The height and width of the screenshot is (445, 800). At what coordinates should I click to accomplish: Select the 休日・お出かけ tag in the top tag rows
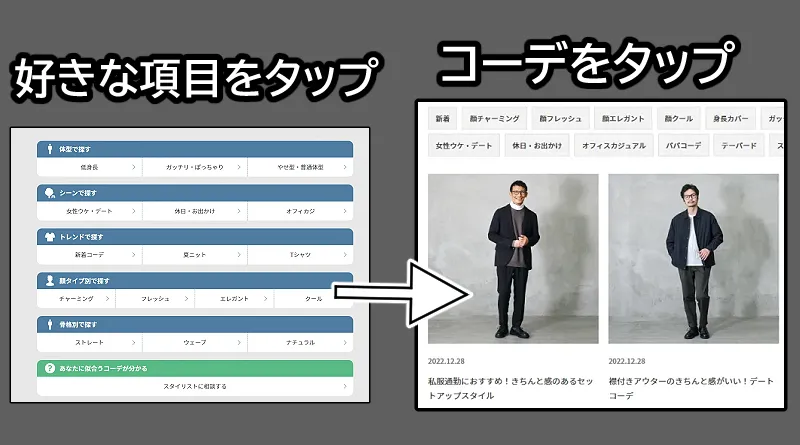pos(537,145)
